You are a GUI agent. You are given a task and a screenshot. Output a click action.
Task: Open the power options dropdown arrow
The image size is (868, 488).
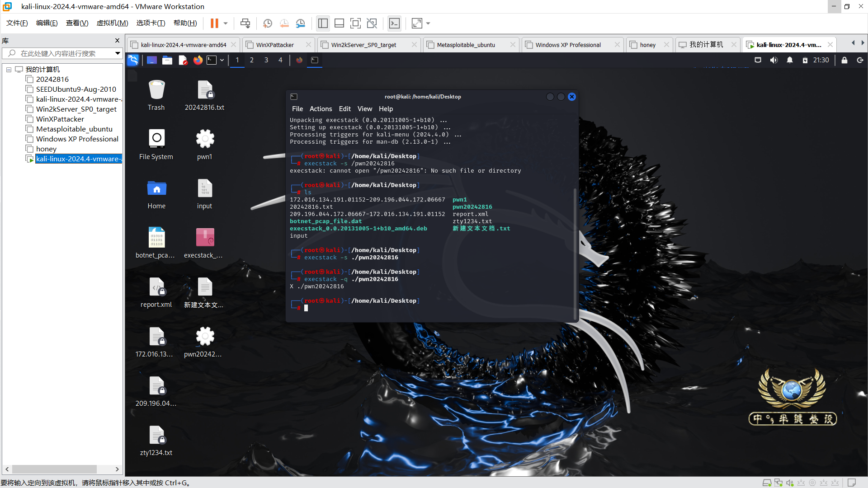(226, 23)
